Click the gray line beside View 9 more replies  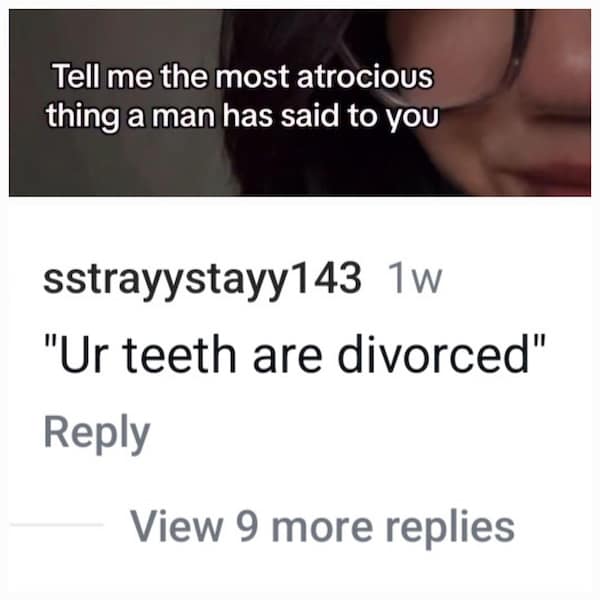[57, 524]
